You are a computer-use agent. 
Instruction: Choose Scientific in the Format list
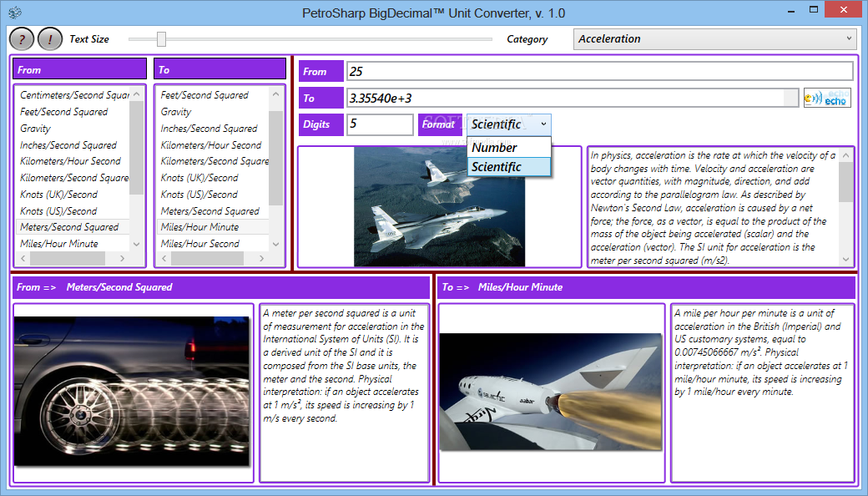(x=509, y=167)
